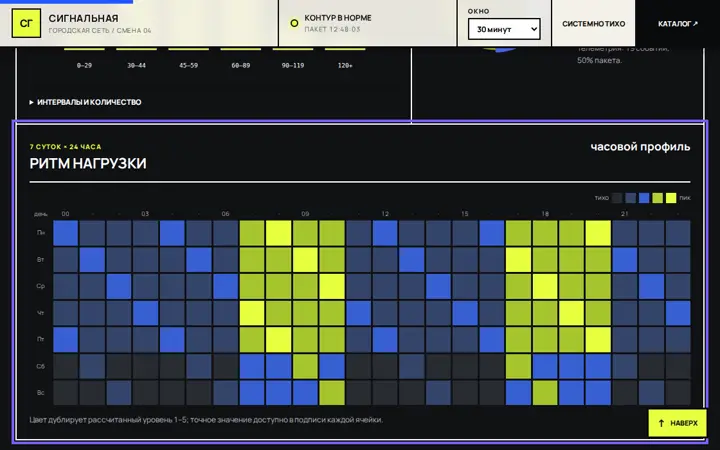Select the Sunday 00:00 dark heatmap cell
720x450 pixels.
coord(66,393)
